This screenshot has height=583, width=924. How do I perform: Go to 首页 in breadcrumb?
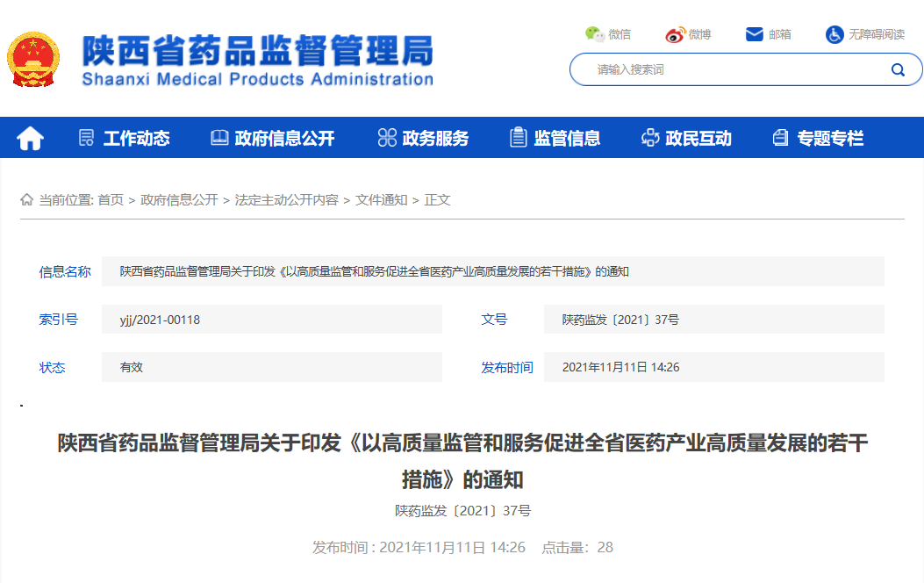(x=111, y=200)
